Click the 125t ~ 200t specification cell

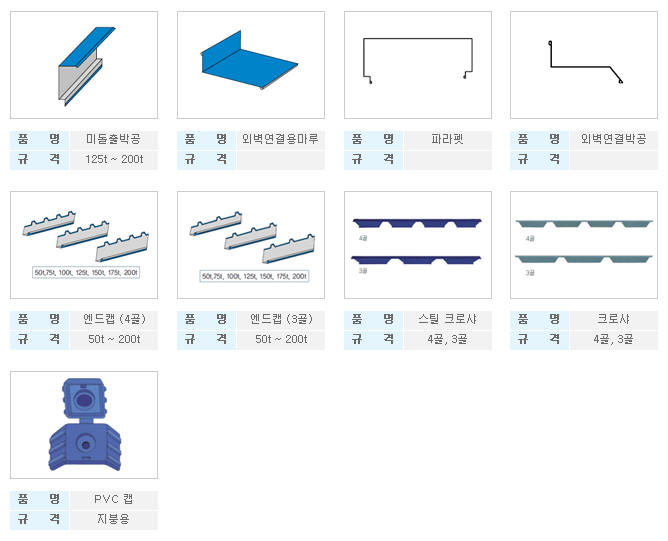pos(114,159)
